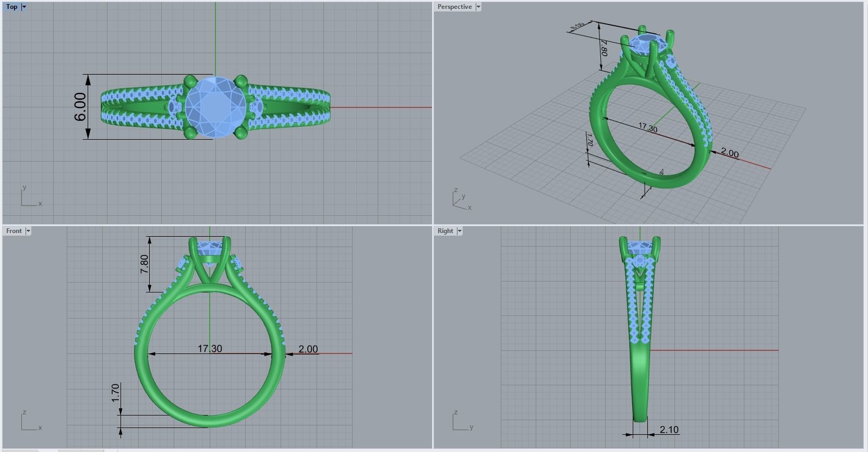
Task: Select the 1.70 dimension in Front view
Action: coord(116,393)
